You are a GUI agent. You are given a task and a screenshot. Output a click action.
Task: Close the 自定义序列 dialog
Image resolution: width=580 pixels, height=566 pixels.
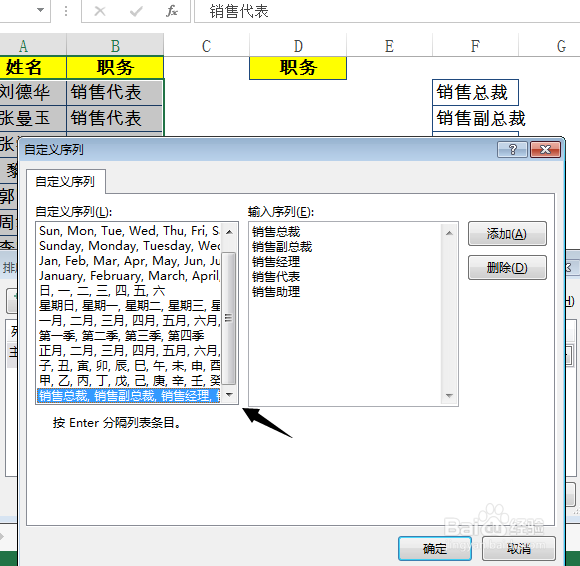[x=545, y=150]
